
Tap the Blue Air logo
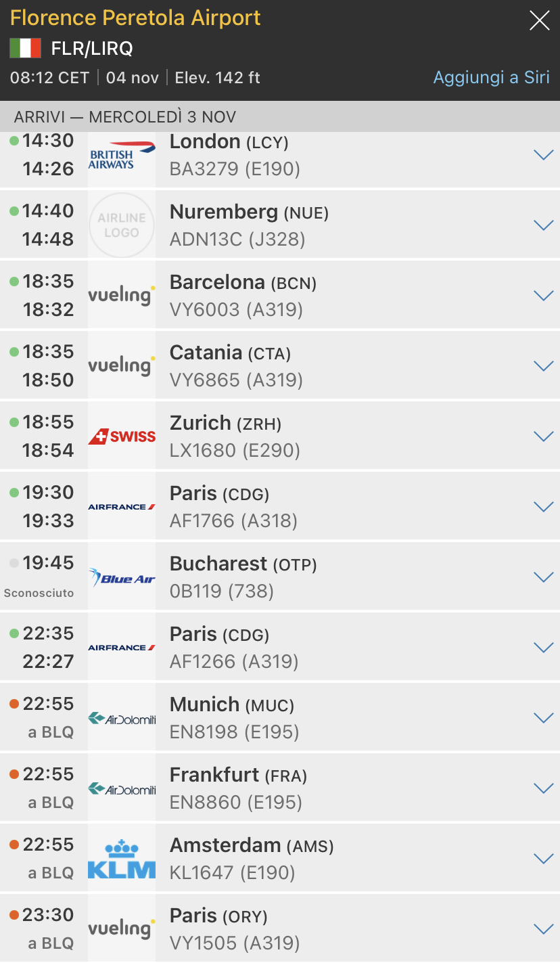coord(122,577)
